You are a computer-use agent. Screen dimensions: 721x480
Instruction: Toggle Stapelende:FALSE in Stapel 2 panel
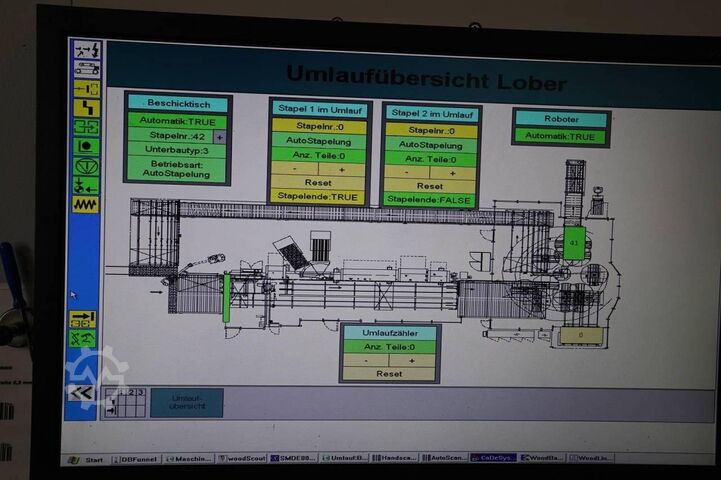point(429,200)
